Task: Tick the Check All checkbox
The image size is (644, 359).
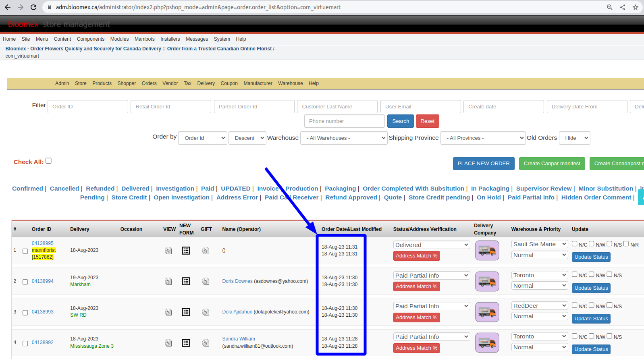Action: (48, 161)
